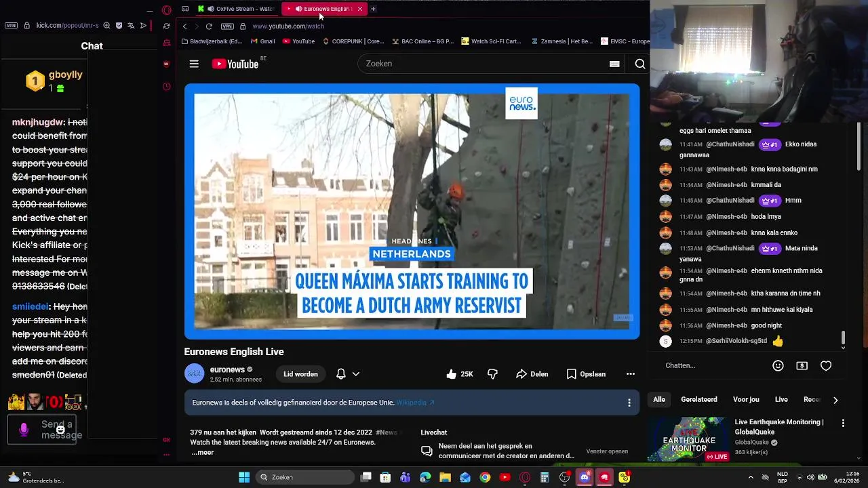Open Windows Start menu
Image resolution: width=868 pixels, height=488 pixels.
coord(244,477)
